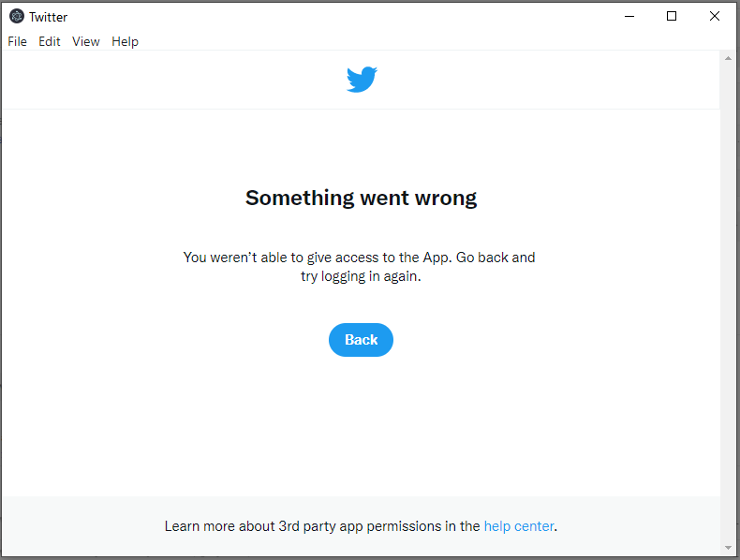Follow the help center link
740x560 pixels.
point(519,526)
